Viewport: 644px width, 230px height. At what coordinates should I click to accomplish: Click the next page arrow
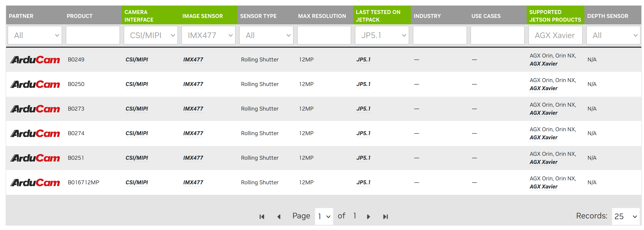click(x=368, y=217)
